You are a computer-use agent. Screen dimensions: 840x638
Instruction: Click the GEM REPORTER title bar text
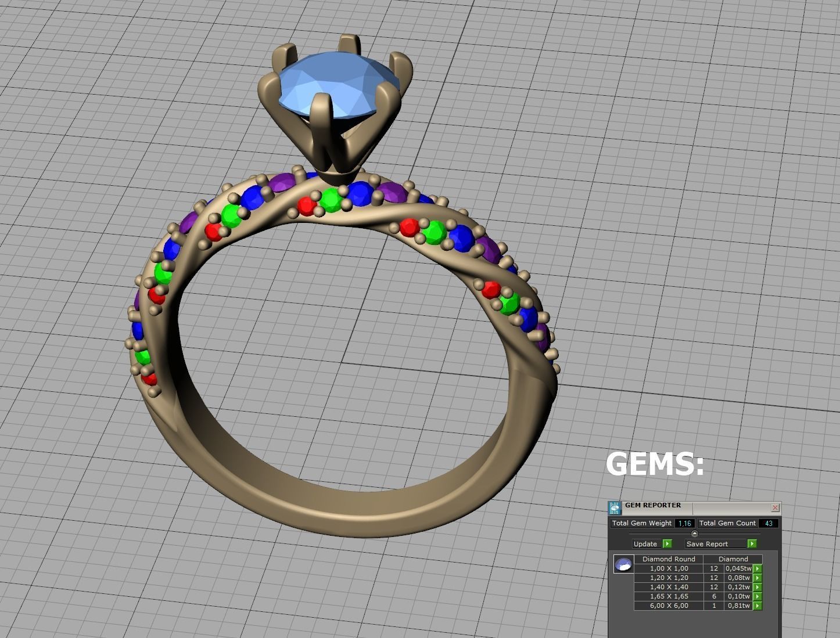point(653,505)
